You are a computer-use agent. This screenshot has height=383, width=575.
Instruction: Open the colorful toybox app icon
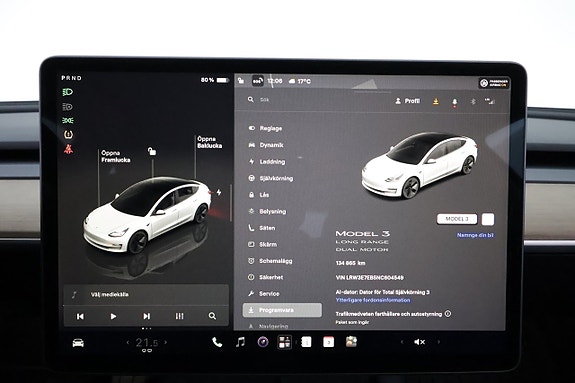pos(351,342)
